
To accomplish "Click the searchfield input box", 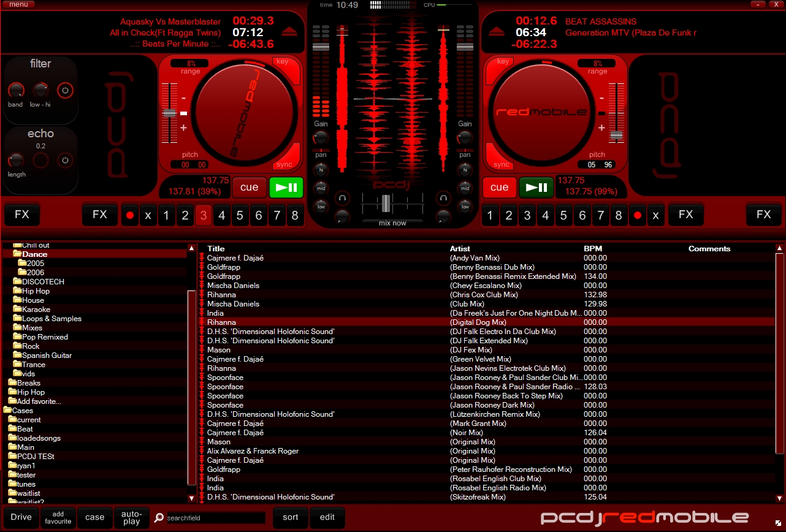I will coord(215,518).
